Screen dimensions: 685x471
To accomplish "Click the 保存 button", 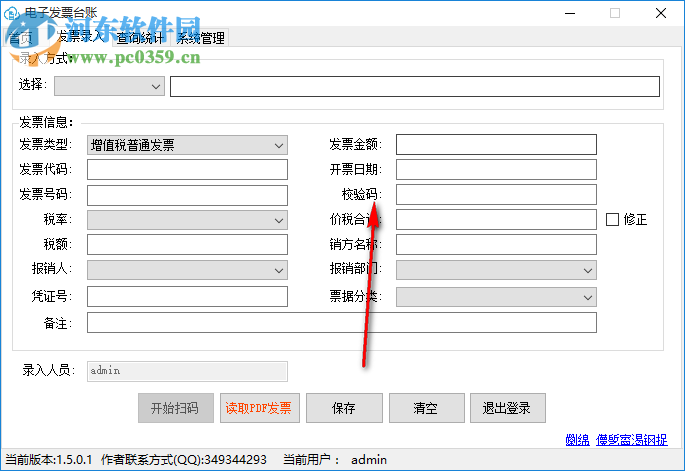I will point(344,408).
